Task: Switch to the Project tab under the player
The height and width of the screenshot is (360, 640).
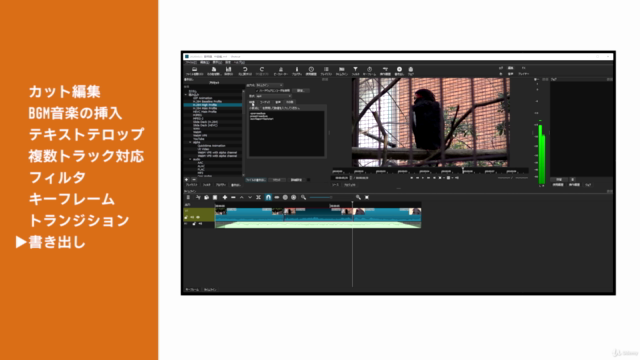Action: point(349,185)
